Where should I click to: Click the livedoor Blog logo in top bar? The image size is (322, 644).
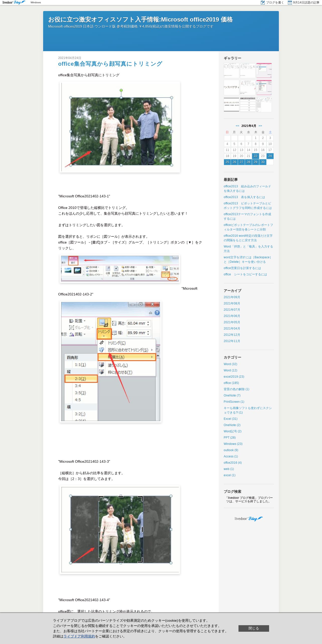(x=14, y=3)
